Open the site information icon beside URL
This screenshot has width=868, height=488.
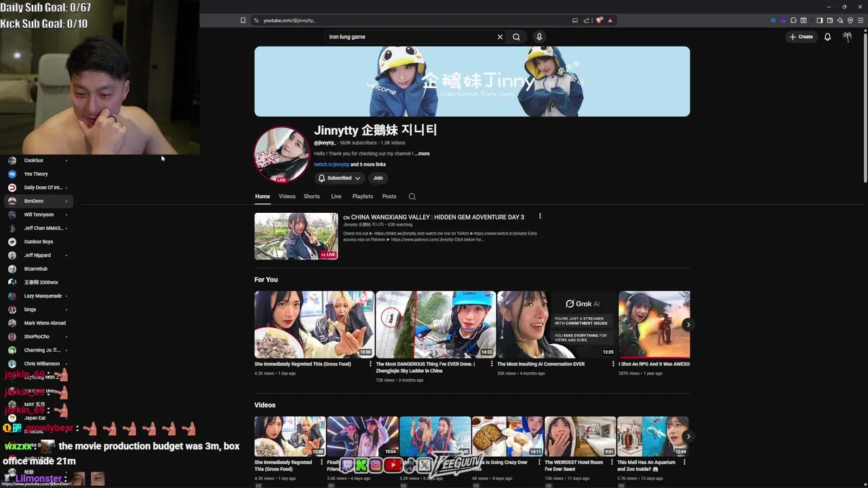[x=256, y=20]
